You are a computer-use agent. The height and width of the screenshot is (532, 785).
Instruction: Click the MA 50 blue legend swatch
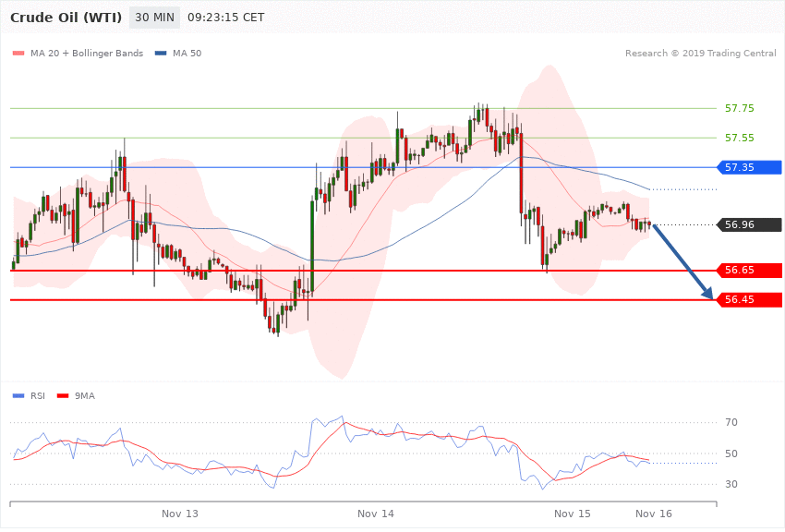click(161, 54)
